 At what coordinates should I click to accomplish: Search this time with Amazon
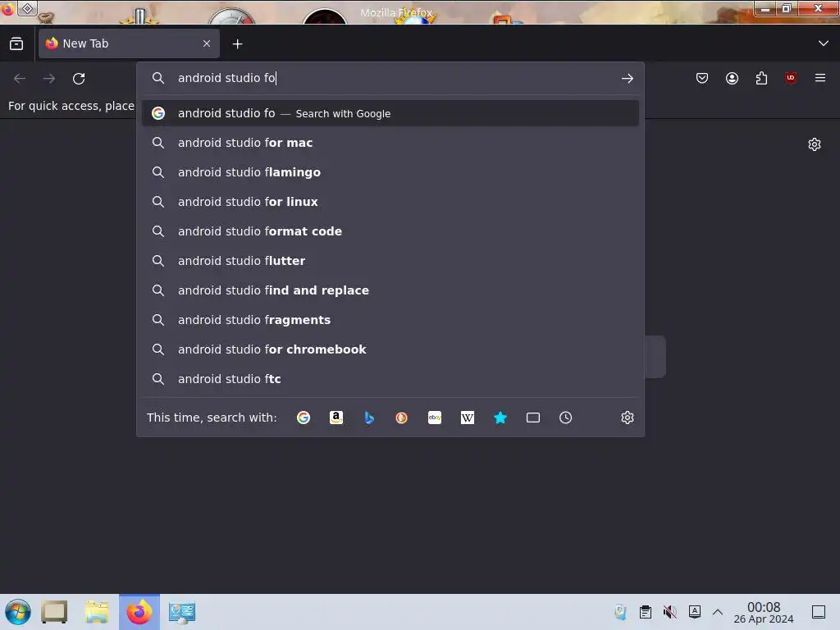(336, 418)
